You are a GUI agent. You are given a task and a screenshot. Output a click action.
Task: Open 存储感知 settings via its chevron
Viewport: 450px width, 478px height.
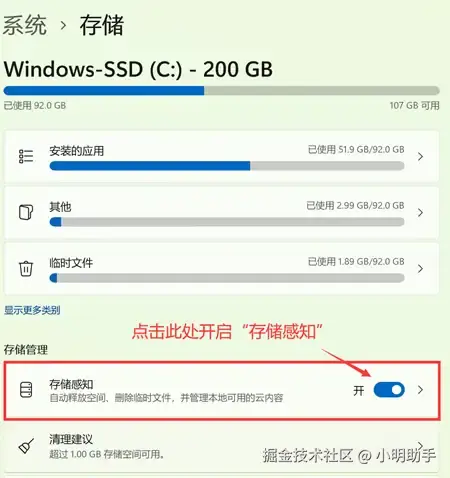(x=420, y=390)
